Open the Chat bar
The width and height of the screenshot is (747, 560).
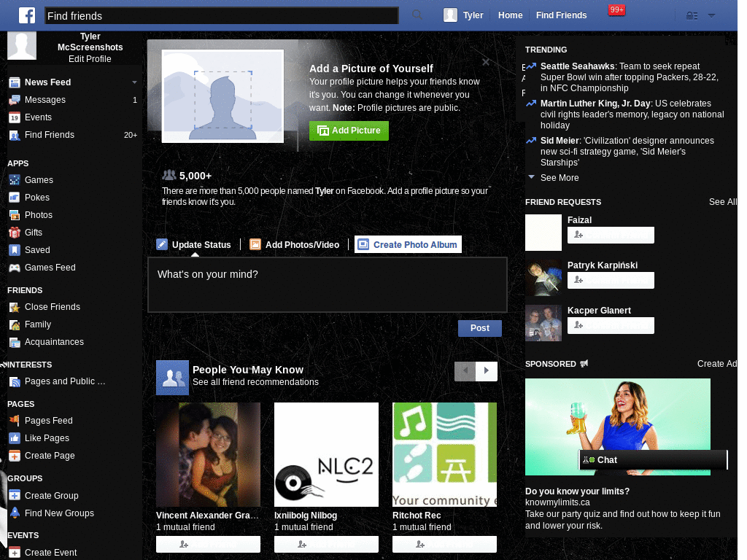point(653,460)
